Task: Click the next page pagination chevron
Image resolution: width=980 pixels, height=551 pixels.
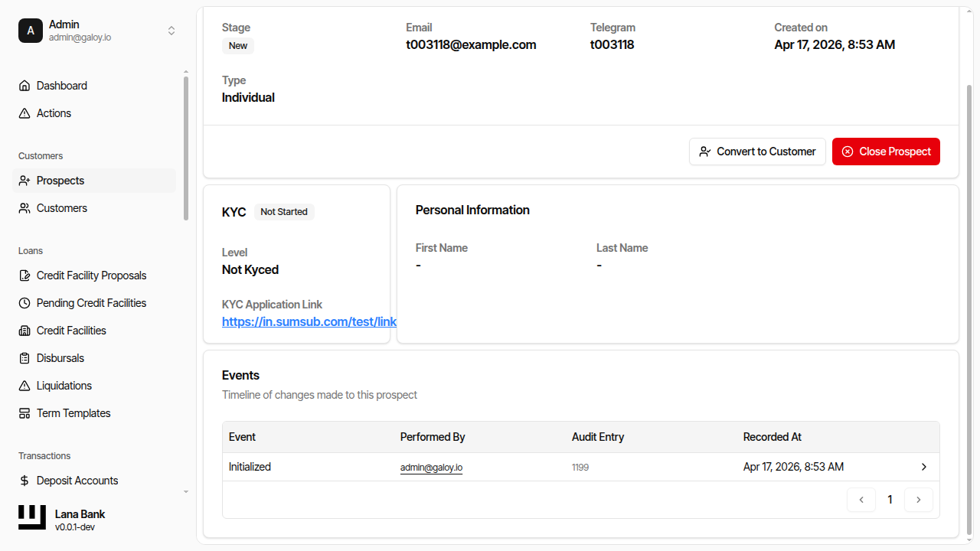Action: click(918, 499)
